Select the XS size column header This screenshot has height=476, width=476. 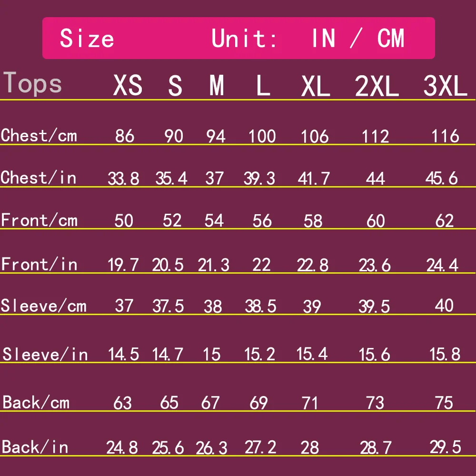(128, 86)
